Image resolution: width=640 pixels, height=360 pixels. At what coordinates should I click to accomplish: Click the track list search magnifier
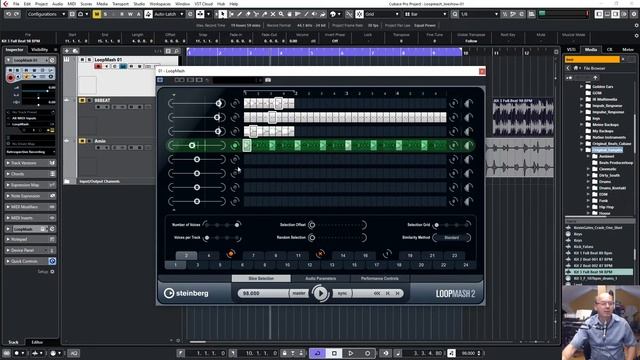tap(176, 51)
